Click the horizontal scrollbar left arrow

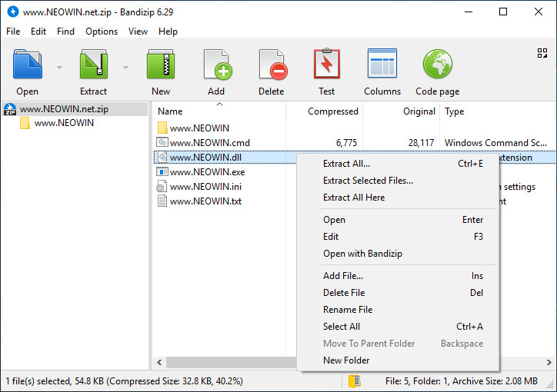point(160,362)
